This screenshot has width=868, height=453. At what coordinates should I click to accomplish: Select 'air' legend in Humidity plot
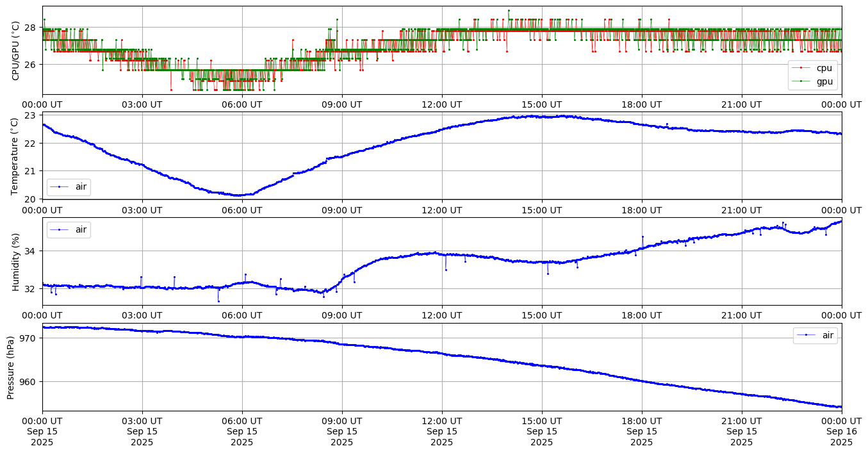coord(69,229)
